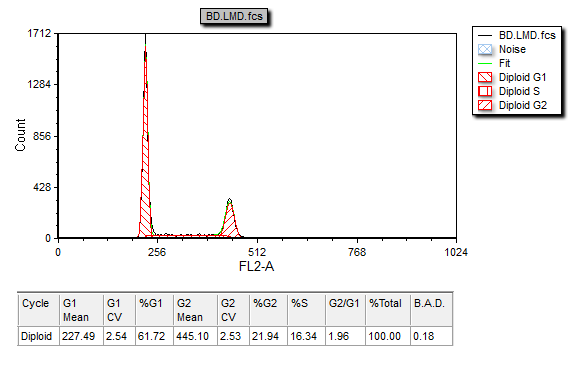Click the 428 y-axis tick label

click(x=42, y=187)
